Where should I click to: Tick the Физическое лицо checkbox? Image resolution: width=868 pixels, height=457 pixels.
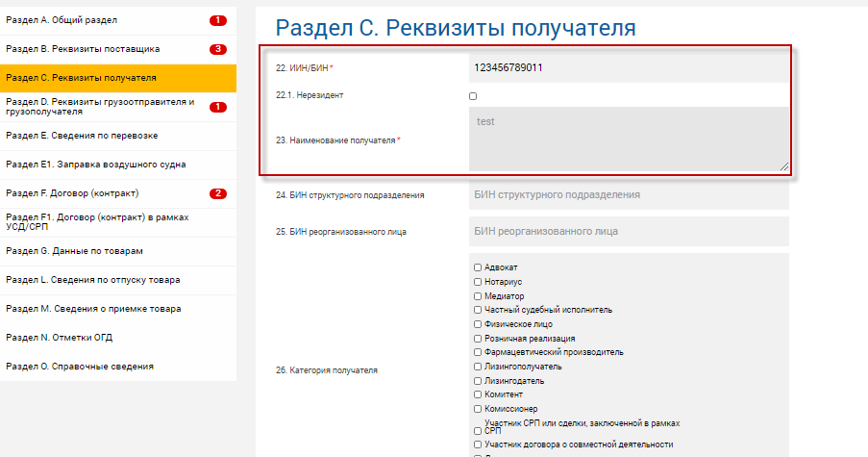click(x=478, y=324)
